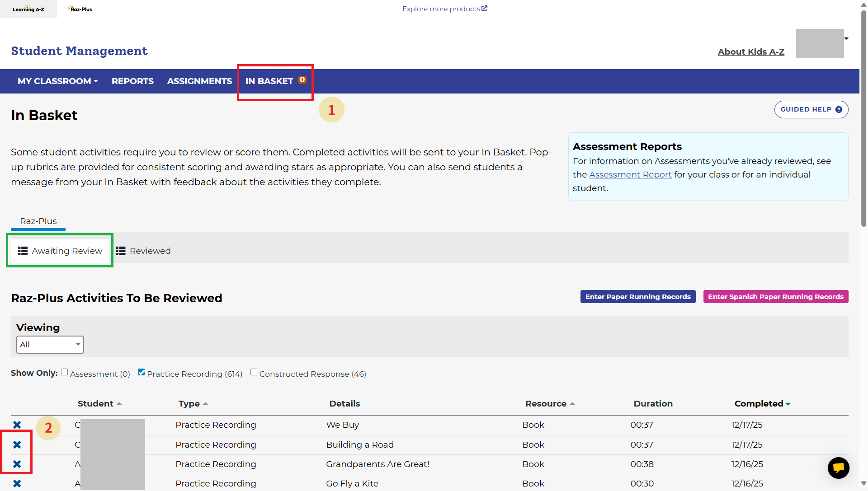This screenshot has height=491, width=868.
Task: Open the Viewing dropdown set to All
Action: [x=50, y=345]
